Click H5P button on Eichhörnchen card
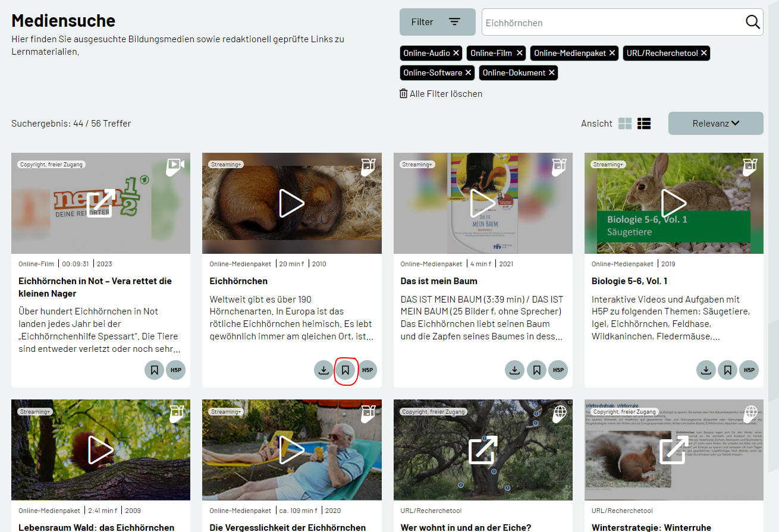Viewport: 779px width, 532px height. click(367, 370)
